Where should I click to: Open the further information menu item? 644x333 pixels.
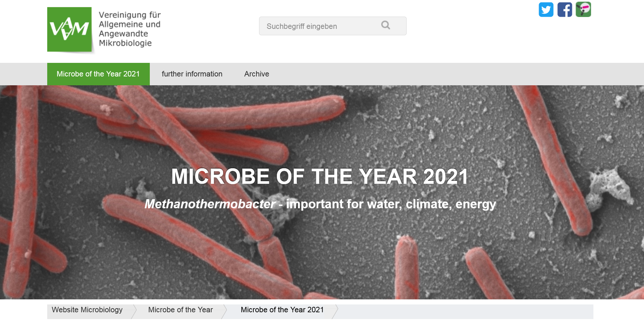point(192,74)
